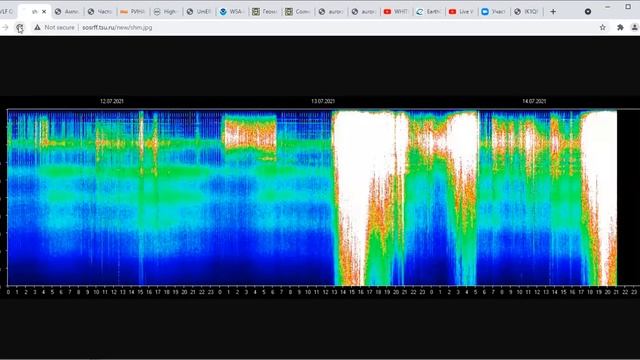Switch to the VLF tab

click(8, 12)
